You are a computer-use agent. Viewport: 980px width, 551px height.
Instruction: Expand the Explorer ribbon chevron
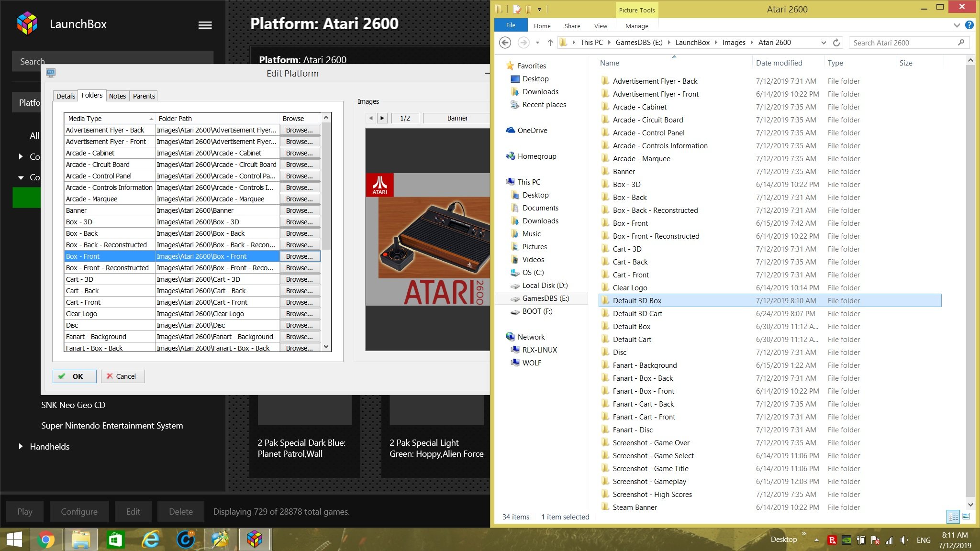pyautogui.click(x=957, y=25)
